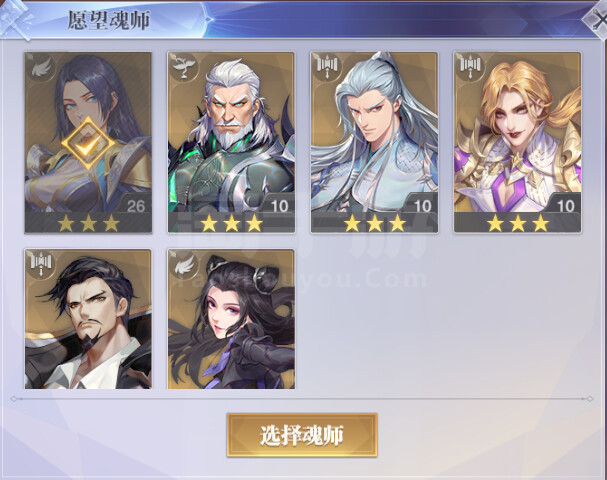Click the level 10 badge on the blonde woman's card
Image resolution: width=607 pixels, height=480 pixels.
click(565, 206)
